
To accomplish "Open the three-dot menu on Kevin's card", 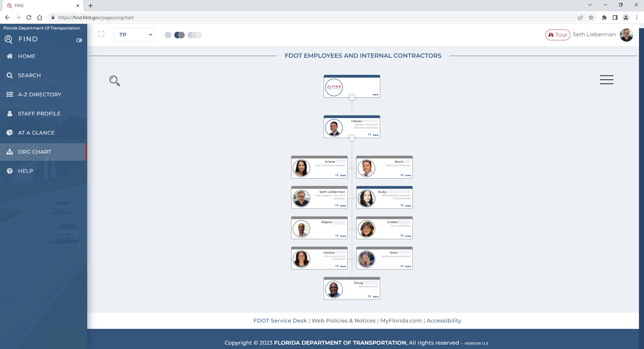I will click(408, 176).
